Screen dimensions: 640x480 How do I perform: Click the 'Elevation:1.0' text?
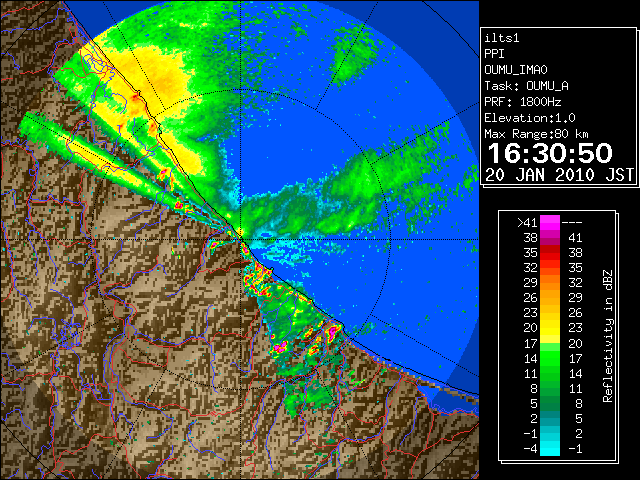pyautogui.click(x=530, y=118)
